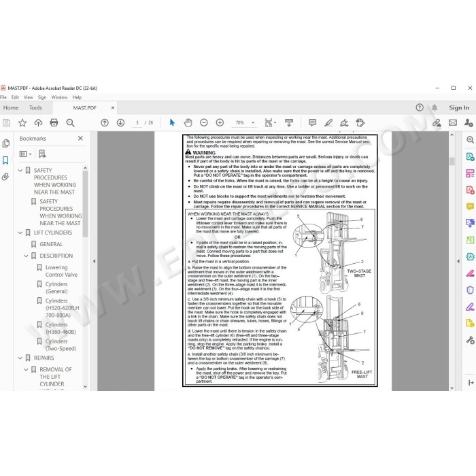Close the MAST.PDF tab
This screenshot has height=476, width=476.
coord(113,107)
